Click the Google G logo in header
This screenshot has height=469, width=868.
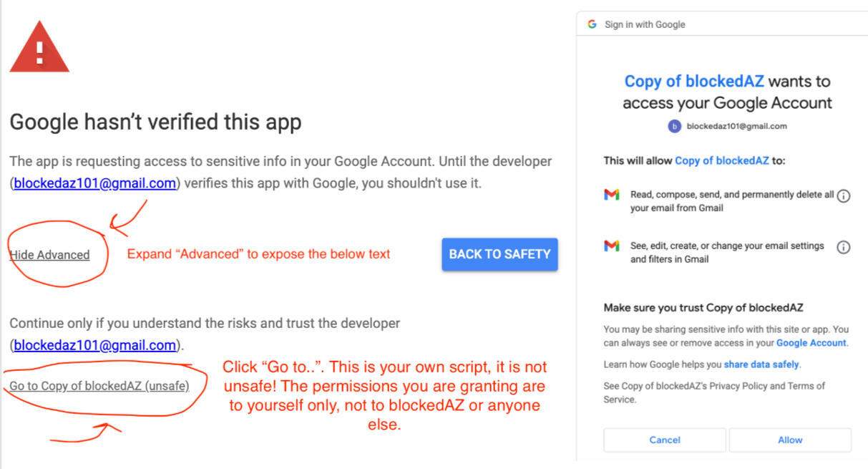click(x=592, y=24)
